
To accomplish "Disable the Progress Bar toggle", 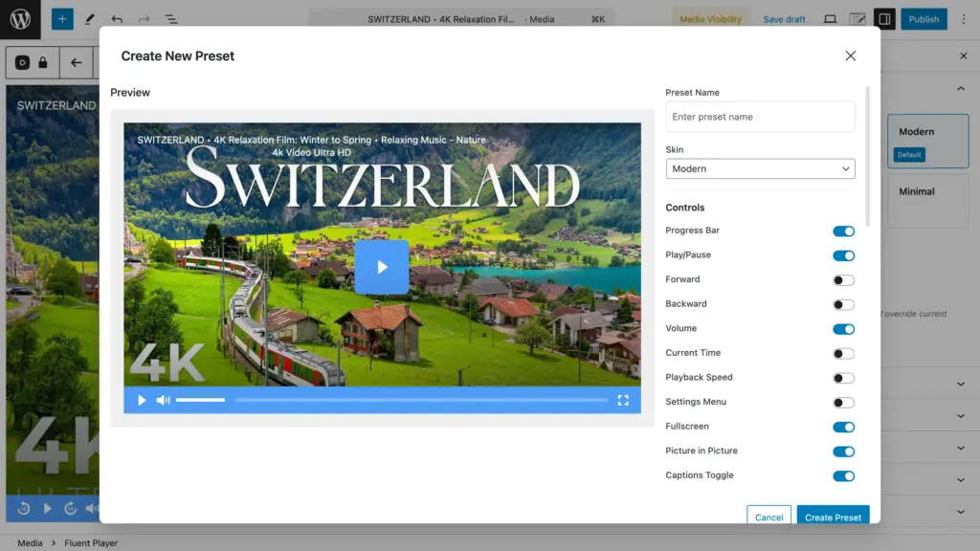I will coord(843,231).
